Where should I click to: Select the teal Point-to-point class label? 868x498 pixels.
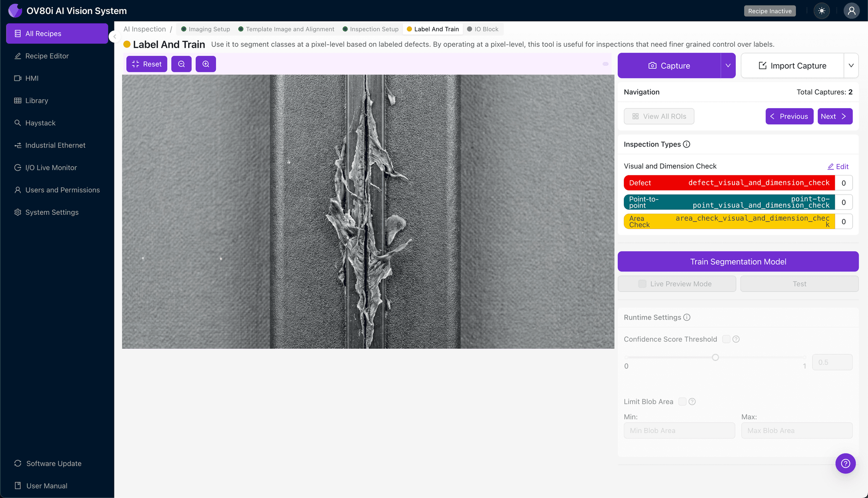729,202
